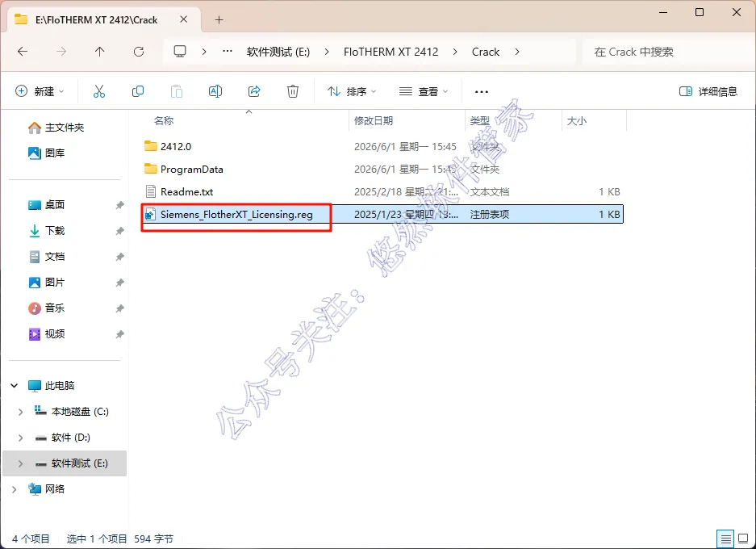756x549 pixels.
Task: Open 下载 (Downloads) in sidebar
Action: (46, 231)
